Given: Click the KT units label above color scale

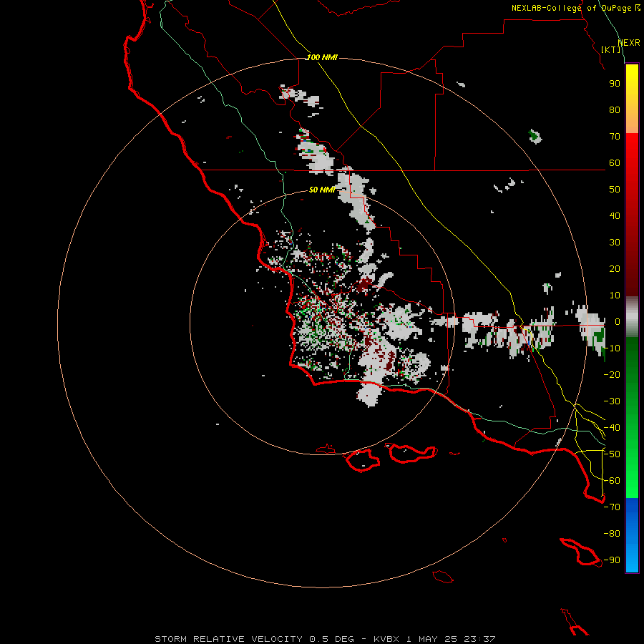Looking at the screenshot, I should click(611, 49).
